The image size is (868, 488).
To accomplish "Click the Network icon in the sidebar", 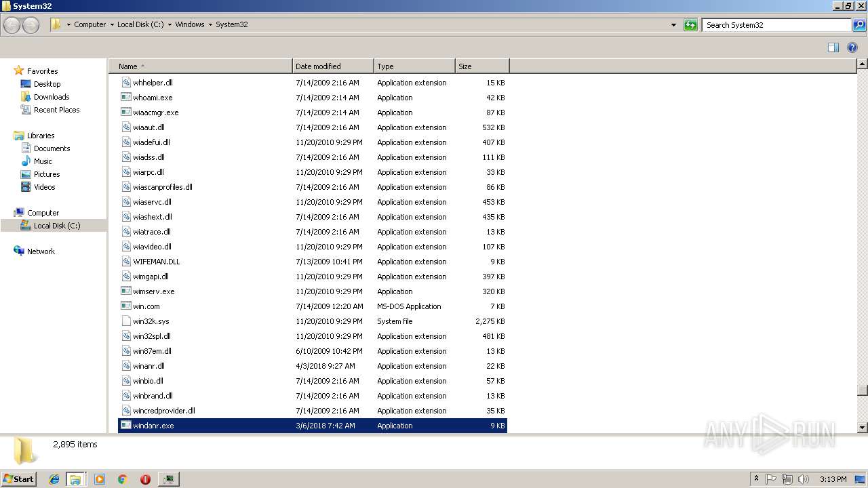I will click(19, 251).
